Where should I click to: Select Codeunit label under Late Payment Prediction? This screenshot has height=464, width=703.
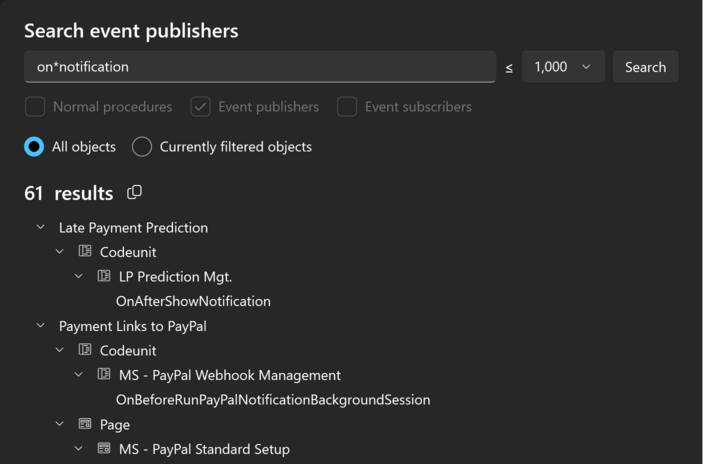(128, 252)
